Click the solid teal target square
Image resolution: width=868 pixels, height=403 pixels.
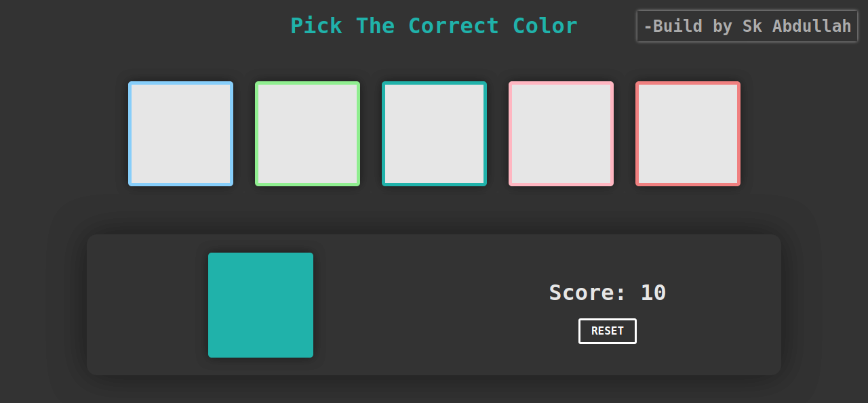tap(260, 305)
